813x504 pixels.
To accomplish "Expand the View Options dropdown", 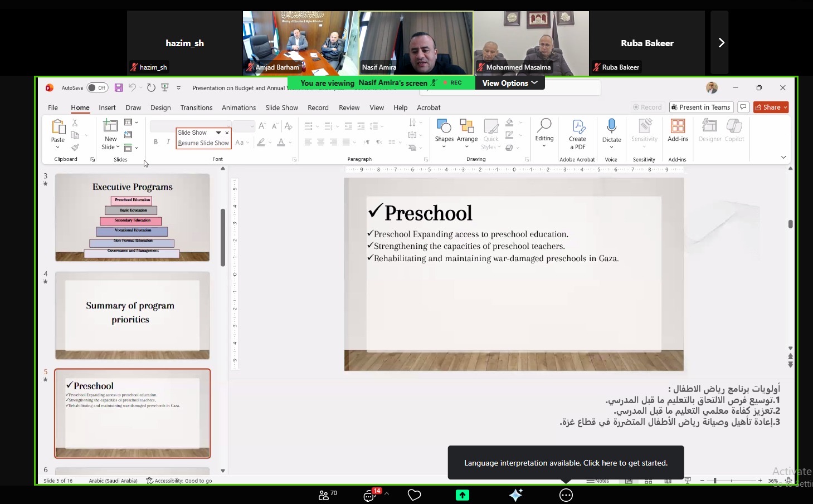I will tap(510, 83).
